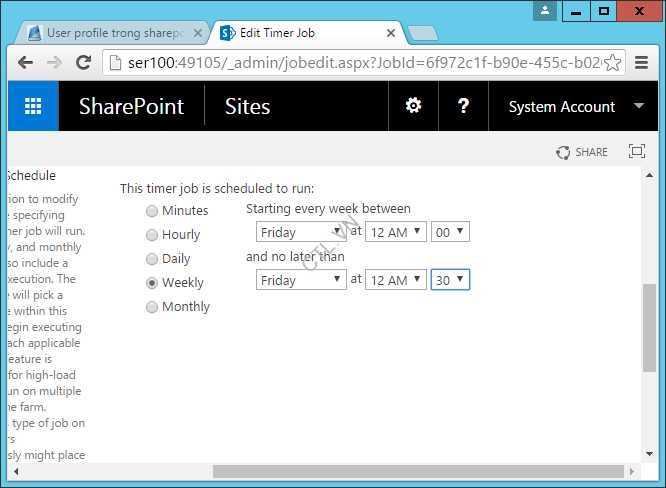Choose the Monthly radio button

pos(152,307)
